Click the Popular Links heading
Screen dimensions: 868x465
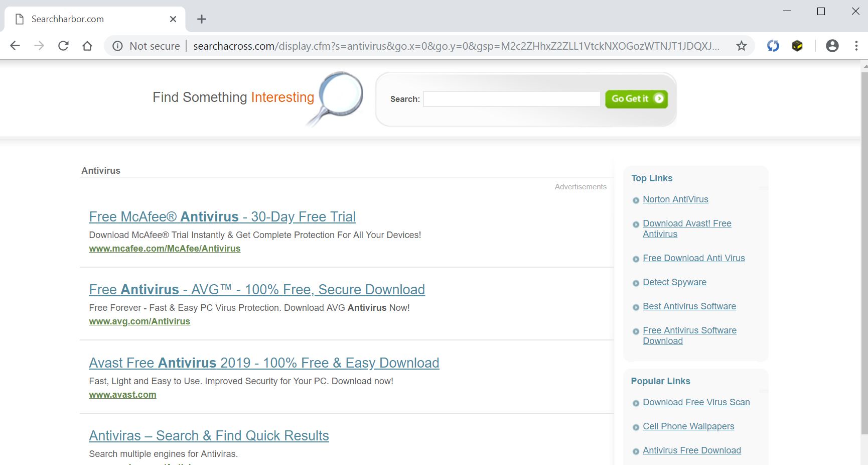660,381
